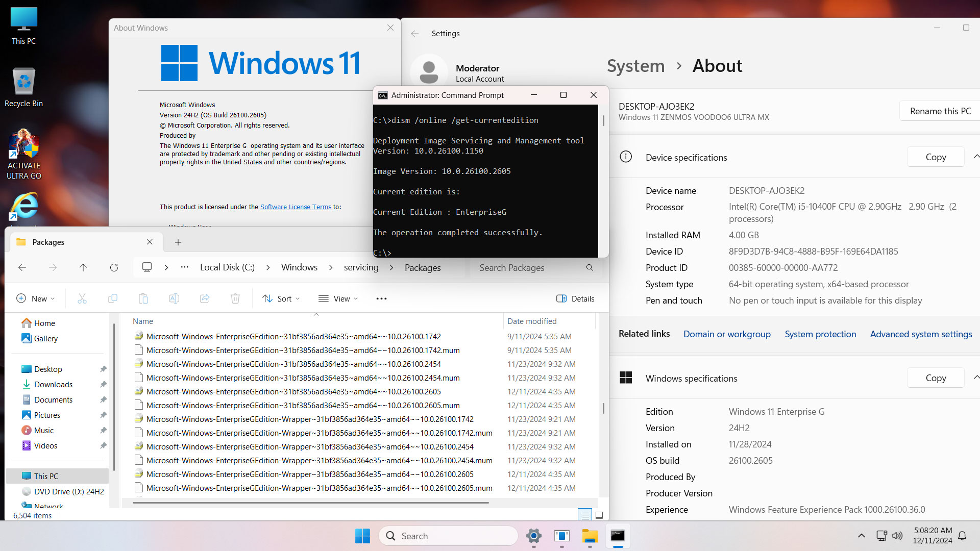The height and width of the screenshot is (551, 980).
Task: Open File Explorer from the taskbar
Action: [x=590, y=536]
